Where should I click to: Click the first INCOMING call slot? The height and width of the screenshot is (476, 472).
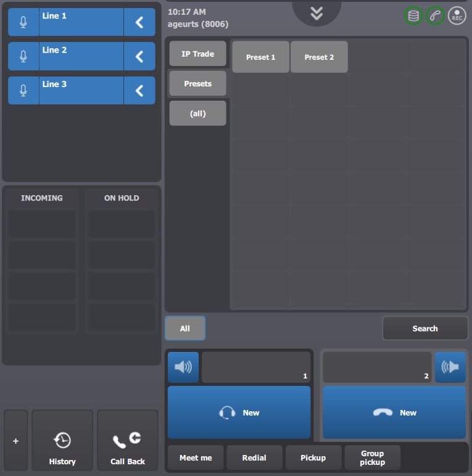pos(41,223)
